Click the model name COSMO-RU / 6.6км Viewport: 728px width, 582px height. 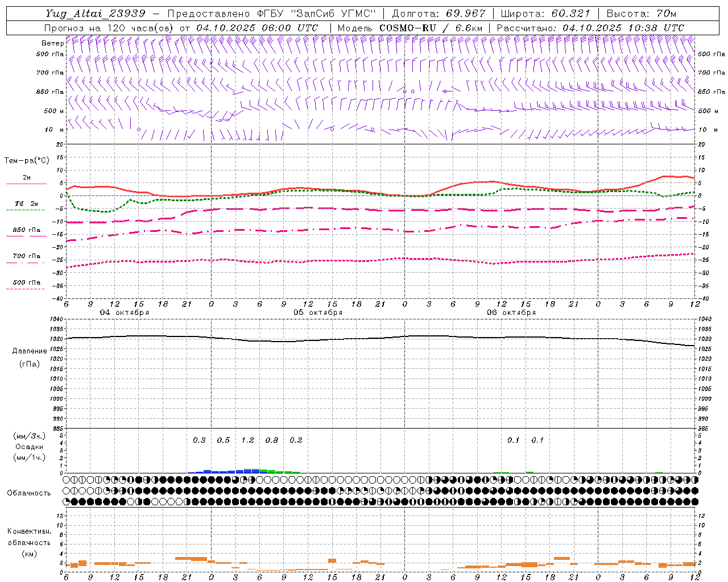431,28
